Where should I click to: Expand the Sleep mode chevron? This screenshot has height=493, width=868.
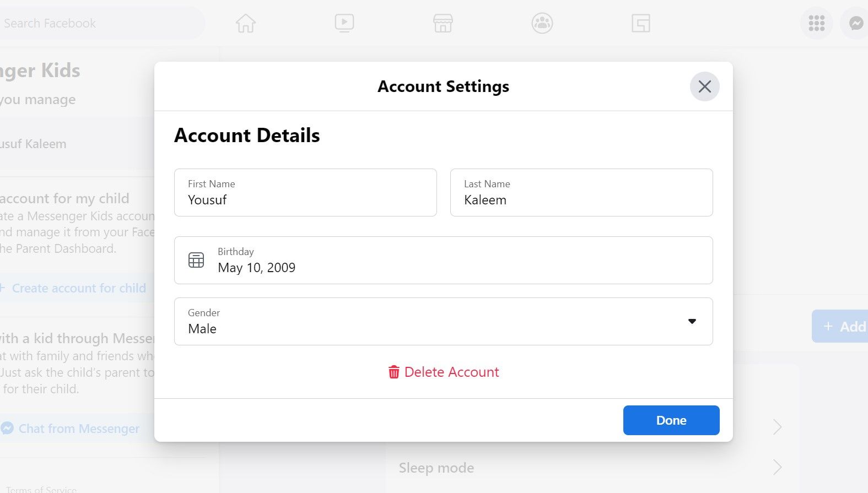777,468
